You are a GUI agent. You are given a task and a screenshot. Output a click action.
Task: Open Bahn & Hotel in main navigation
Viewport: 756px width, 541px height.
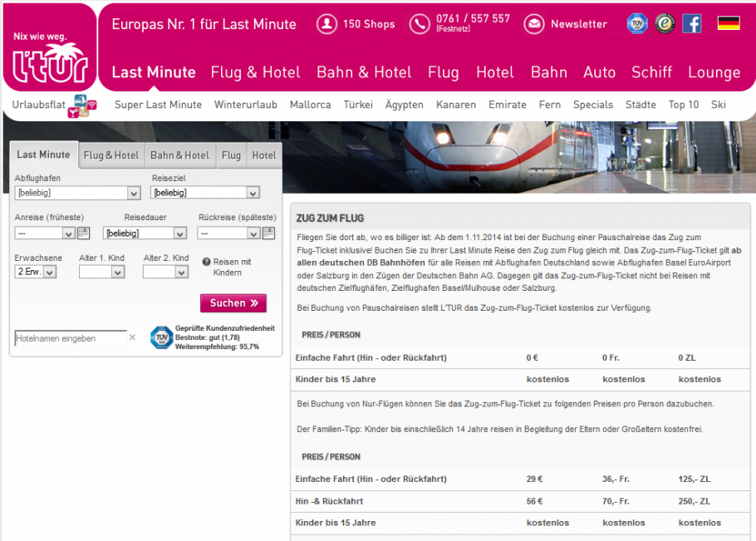364,72
